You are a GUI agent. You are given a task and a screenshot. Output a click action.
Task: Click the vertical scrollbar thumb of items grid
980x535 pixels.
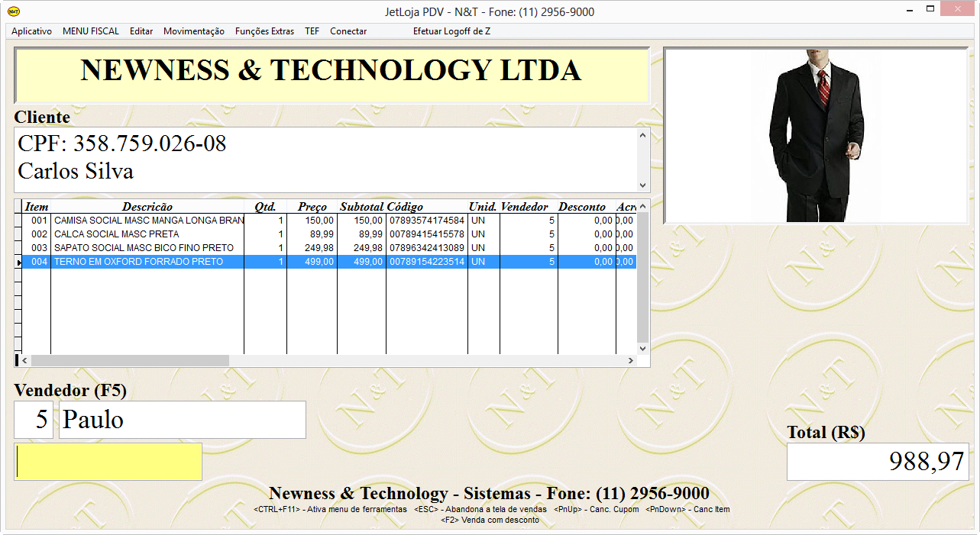point(642,277)
